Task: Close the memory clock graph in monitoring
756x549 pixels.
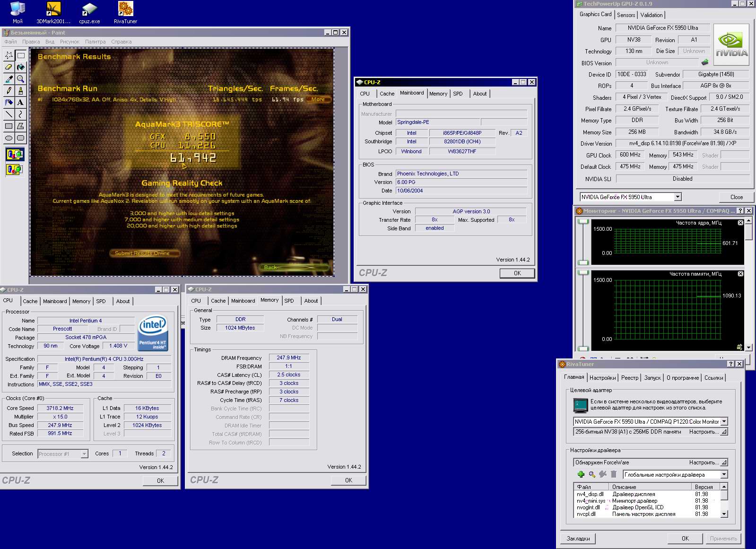Action: point(740,274)
